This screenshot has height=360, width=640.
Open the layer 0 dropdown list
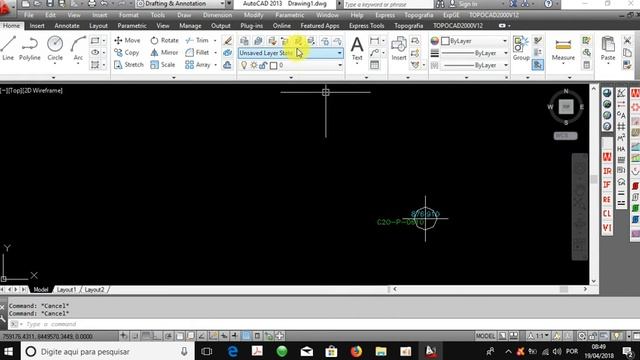[x=340, y=65]
